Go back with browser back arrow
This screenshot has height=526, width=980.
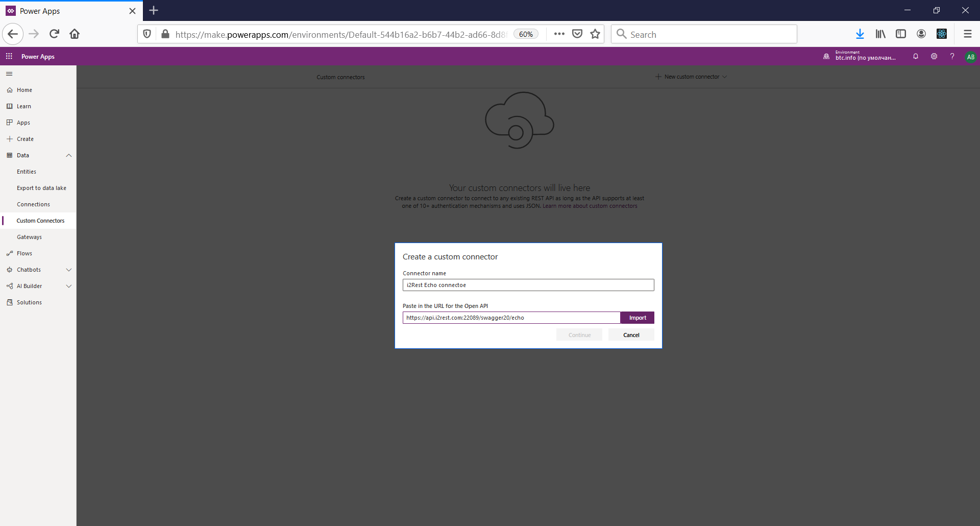13,34
